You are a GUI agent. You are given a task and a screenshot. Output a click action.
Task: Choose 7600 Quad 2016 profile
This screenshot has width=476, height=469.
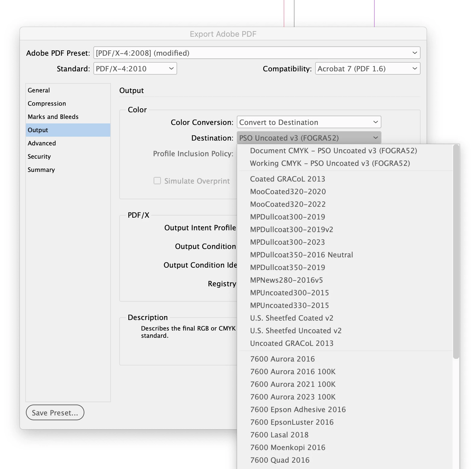pos(345,460)
